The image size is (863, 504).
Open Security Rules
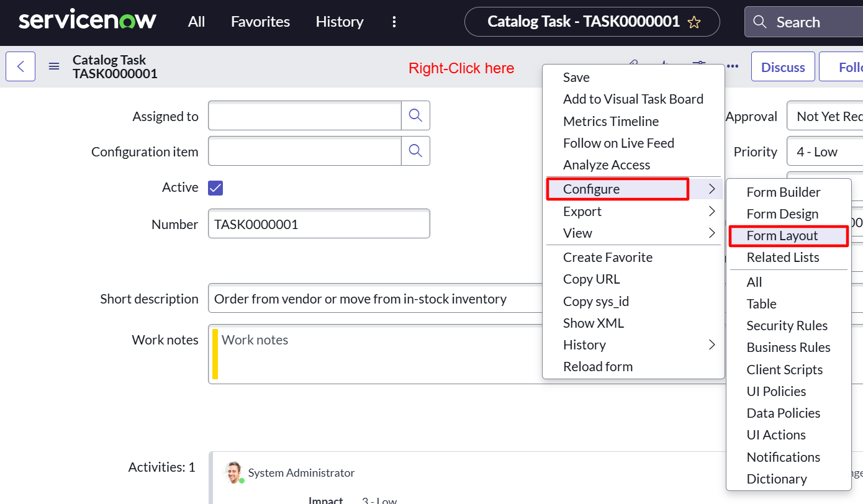click(788, 326)
